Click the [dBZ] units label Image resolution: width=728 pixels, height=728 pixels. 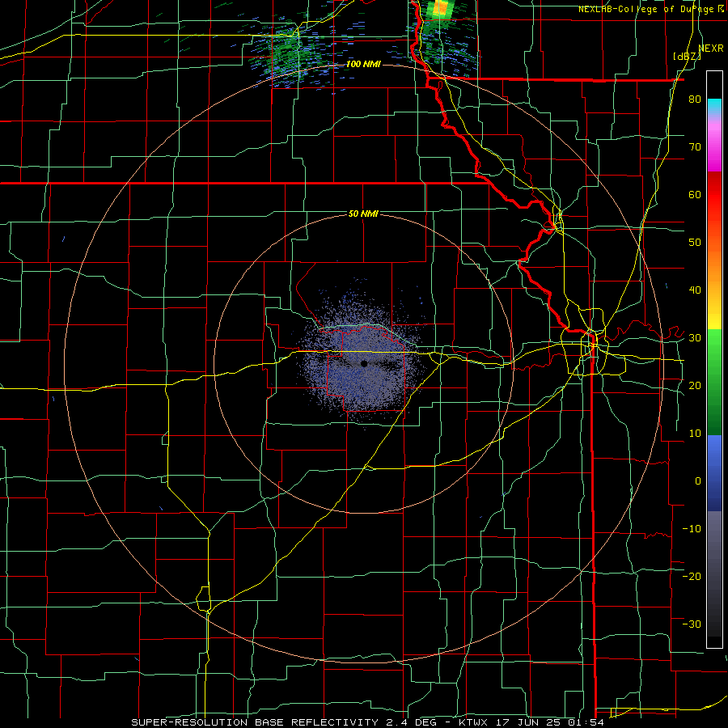(x=687, y=56)
